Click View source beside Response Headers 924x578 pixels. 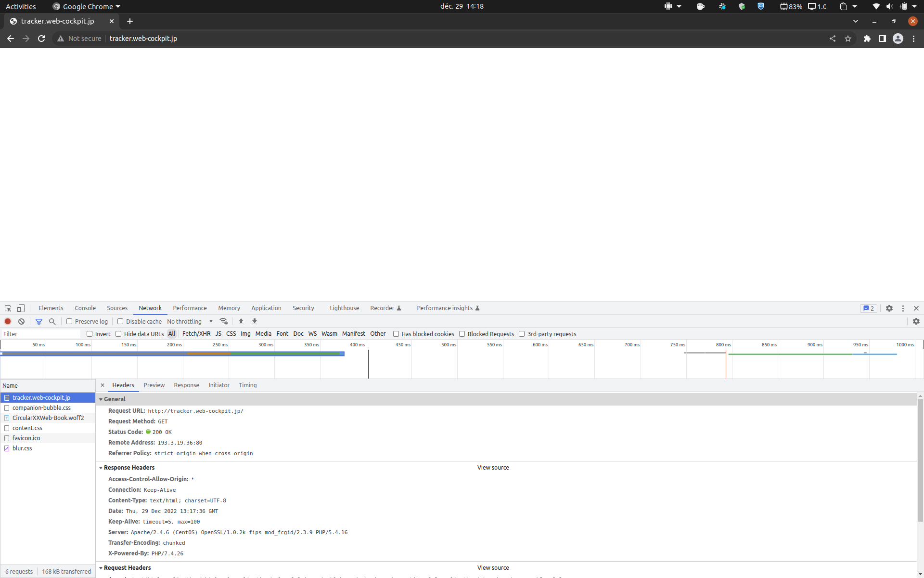[x=493, y=468]
